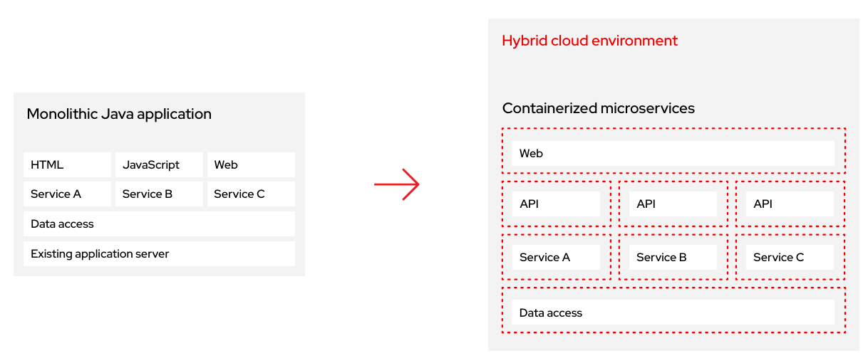Select Data access in the containerized microservices
Viewport: 868px width, 358px height.
pos(673,312)
